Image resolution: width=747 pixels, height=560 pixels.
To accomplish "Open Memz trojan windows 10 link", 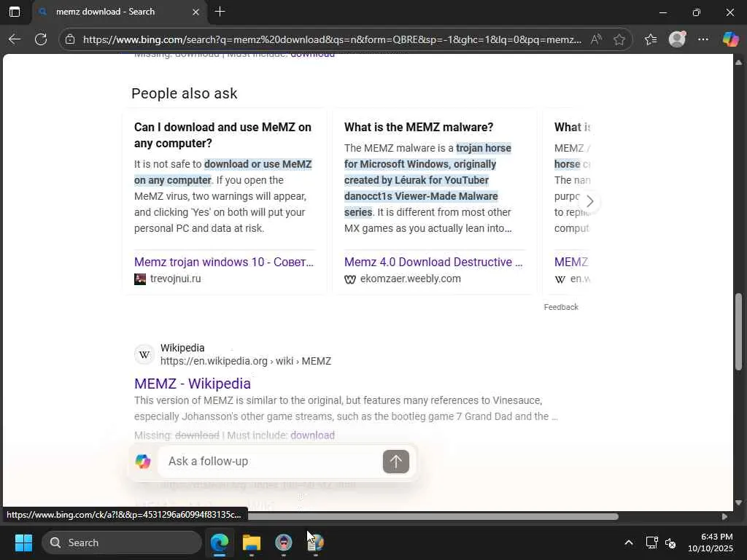I will [x=224, y=262].
